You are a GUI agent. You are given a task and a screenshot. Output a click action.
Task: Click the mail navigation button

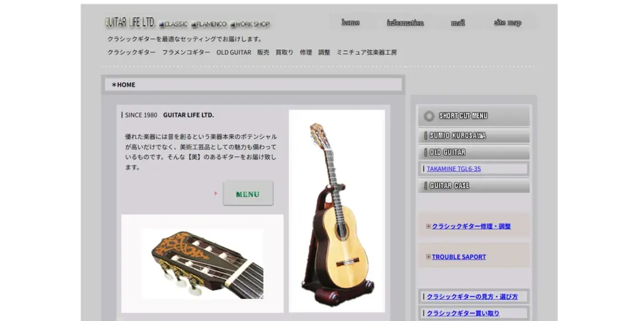click(x=458, y=22)
